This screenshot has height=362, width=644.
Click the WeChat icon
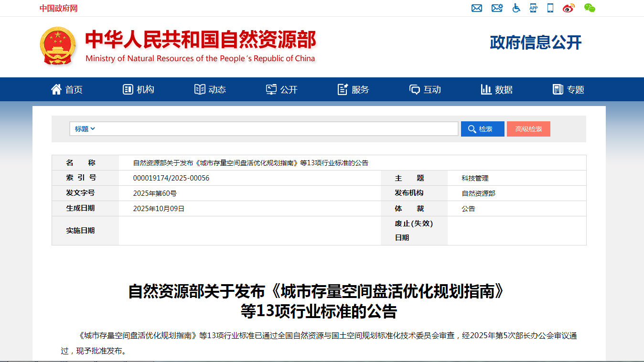[590, 8]
